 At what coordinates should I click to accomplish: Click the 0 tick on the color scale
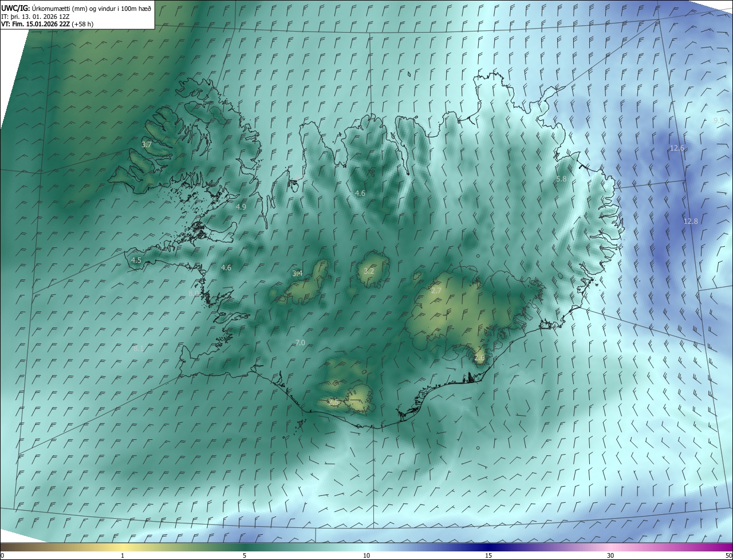tap(2, 555)
